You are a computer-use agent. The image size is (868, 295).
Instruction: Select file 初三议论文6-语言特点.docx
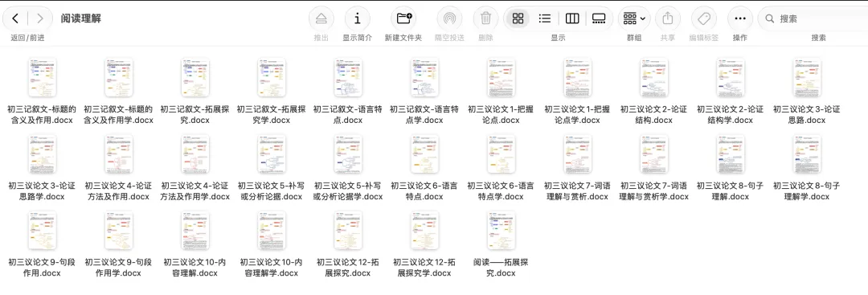click(x=424, y=168)
